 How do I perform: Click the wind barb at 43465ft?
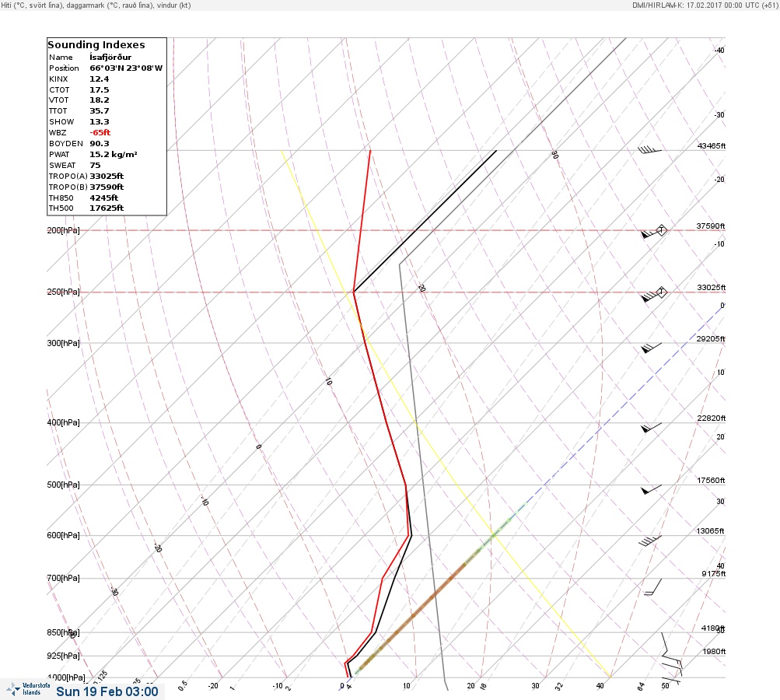pyautogui.click(x=649, y=149)
